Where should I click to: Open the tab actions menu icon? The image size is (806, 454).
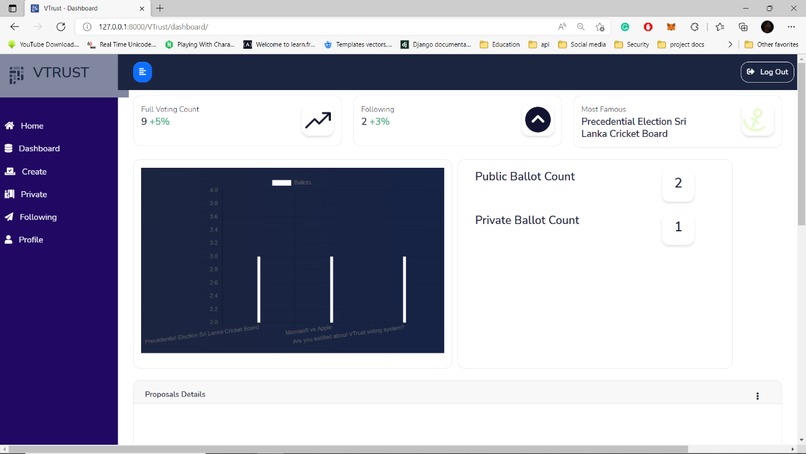pos(12,8)
